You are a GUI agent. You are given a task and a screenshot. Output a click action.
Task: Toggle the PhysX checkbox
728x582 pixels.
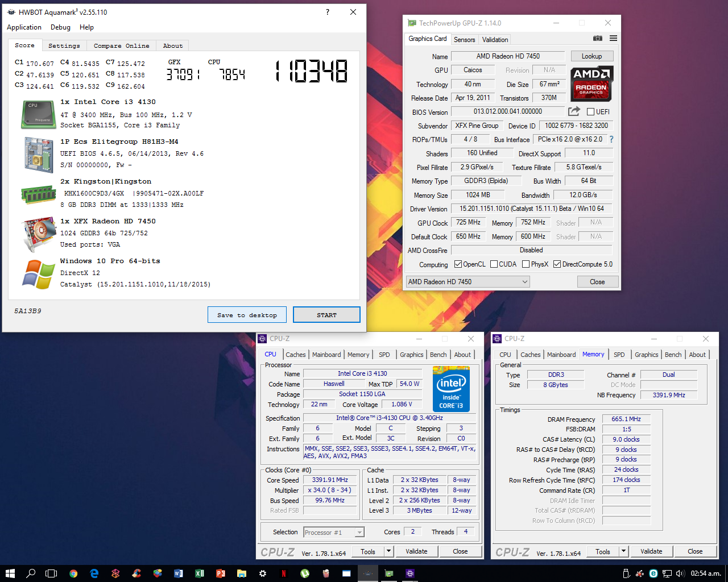pyautogui.click(x=526, y=264)
